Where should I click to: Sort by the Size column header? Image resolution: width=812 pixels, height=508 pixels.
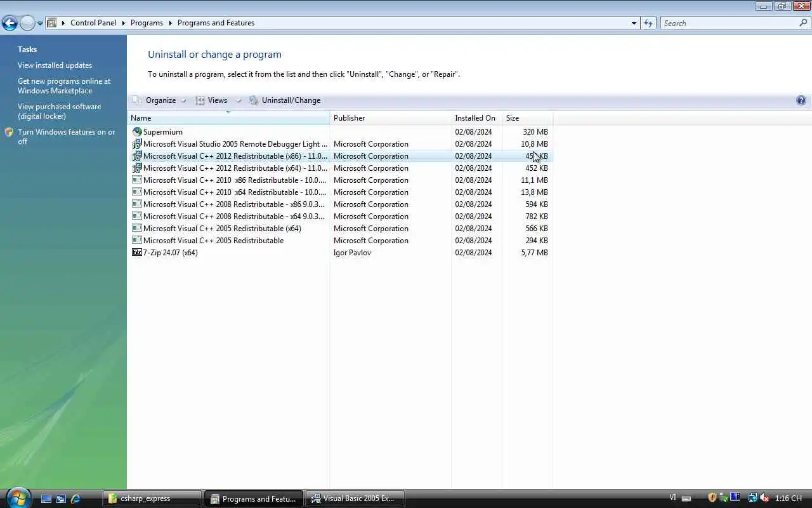coord(527,118)
